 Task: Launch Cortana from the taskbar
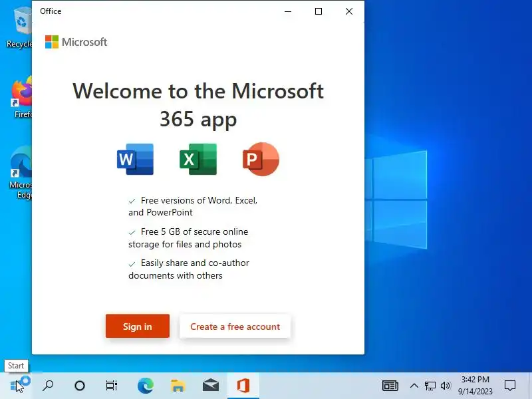(x=80, y=386)
